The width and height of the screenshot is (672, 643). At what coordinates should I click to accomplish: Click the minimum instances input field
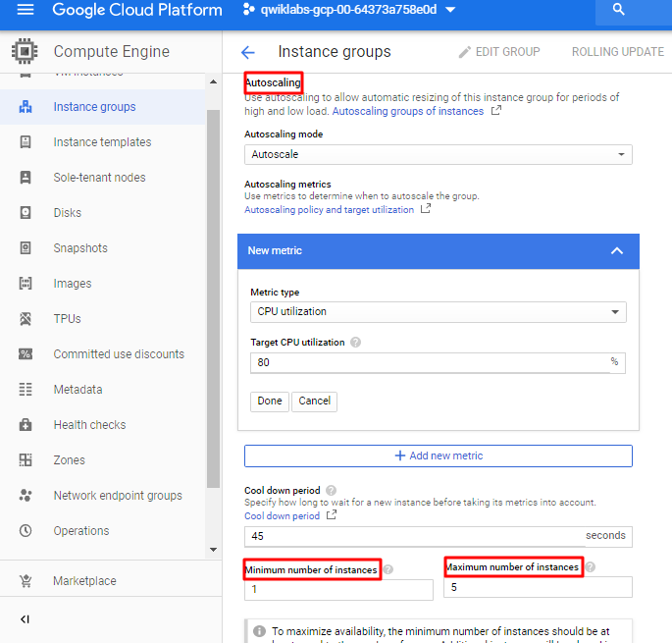[x=338, y=590]
